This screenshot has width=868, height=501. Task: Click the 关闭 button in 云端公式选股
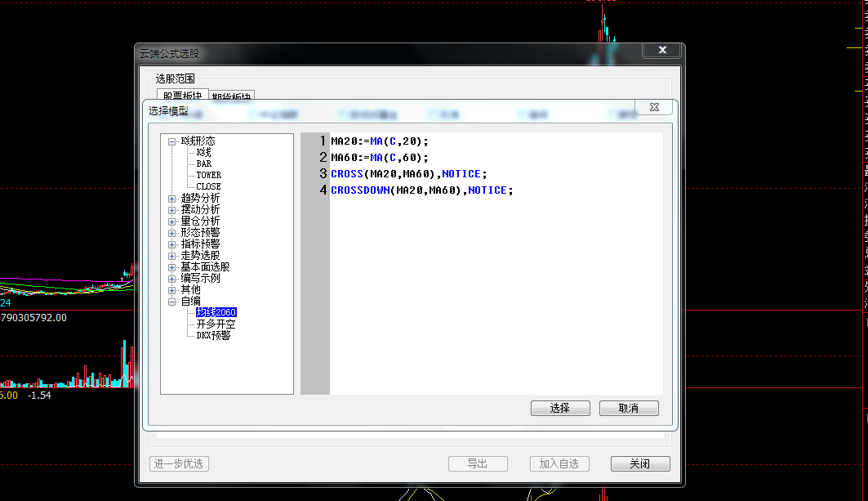tap(639, 463)
